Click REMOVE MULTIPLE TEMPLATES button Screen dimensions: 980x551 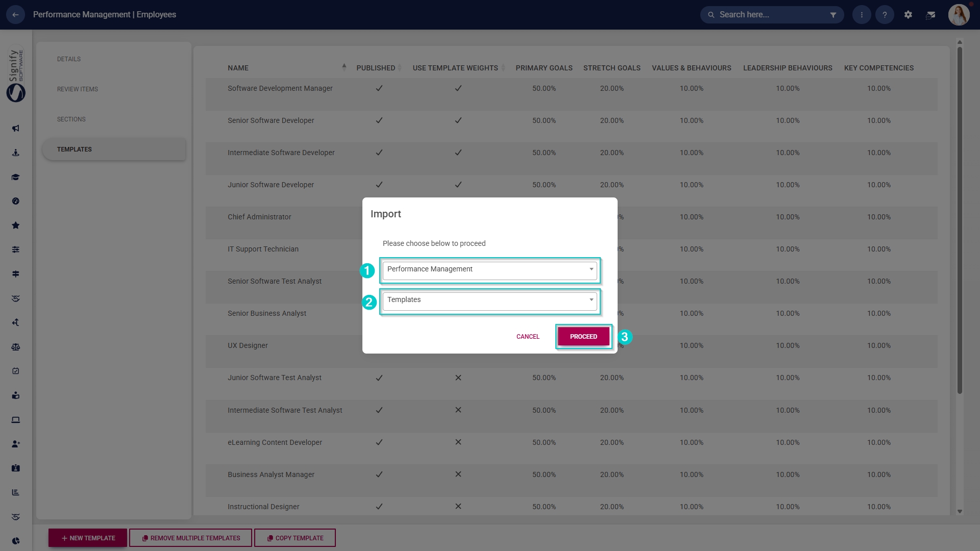(191, 538)
